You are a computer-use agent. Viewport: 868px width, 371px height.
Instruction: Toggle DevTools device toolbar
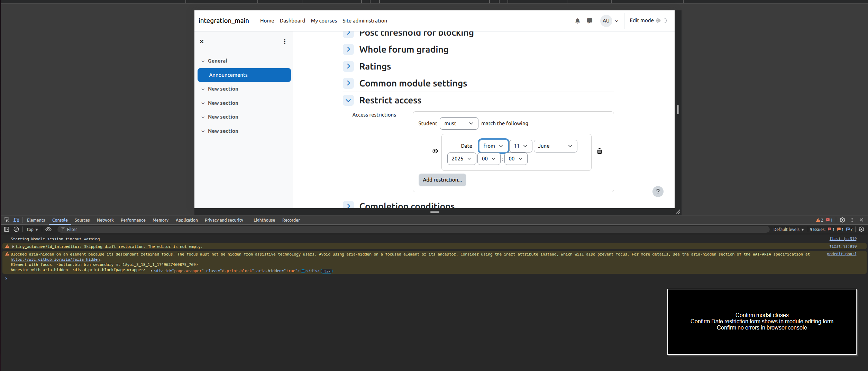(x=16, y=220)
